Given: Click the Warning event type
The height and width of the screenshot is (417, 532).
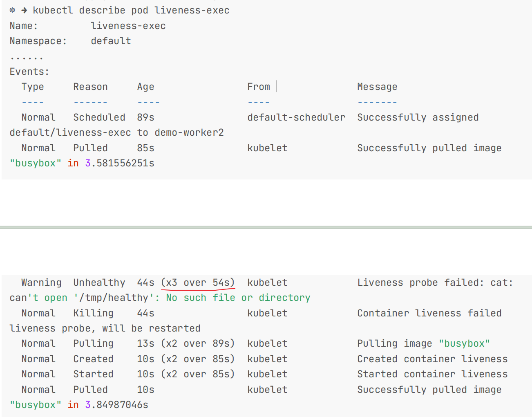Looking at the screenshot, I should click(x=41, y=282).
